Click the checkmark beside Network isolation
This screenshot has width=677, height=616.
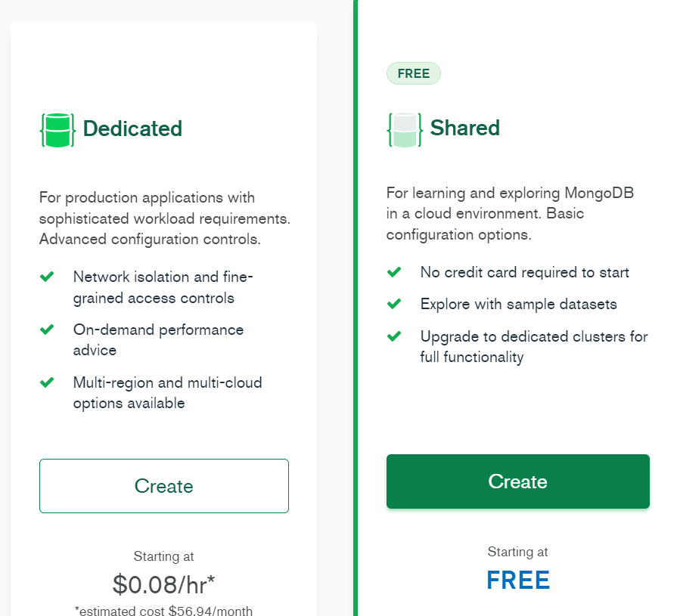[x=47, y=277]
